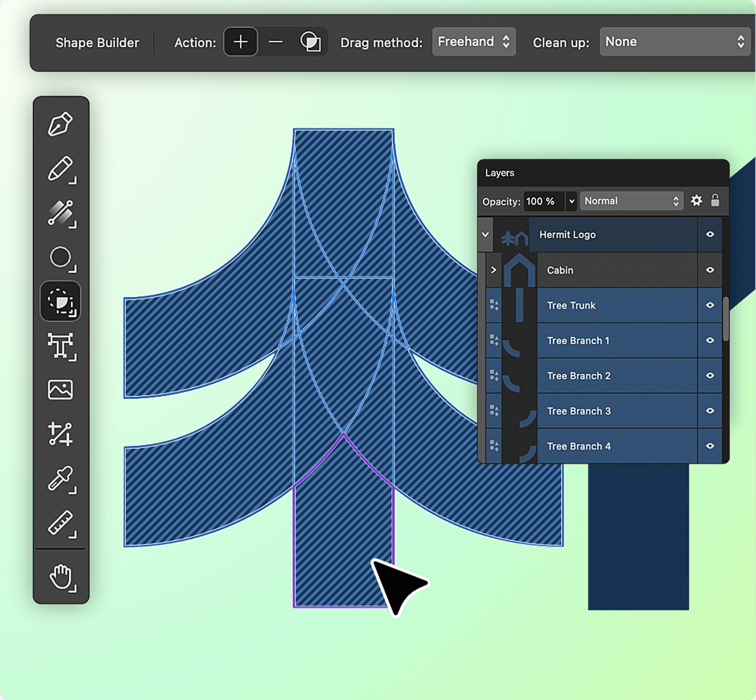Pick the Place Image tool
This screenshot has height=700, width=756.
coord(60,390)
